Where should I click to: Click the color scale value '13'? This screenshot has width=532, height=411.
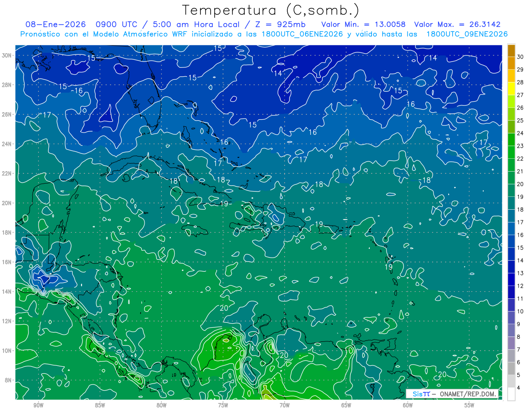[x=520, y=273]
